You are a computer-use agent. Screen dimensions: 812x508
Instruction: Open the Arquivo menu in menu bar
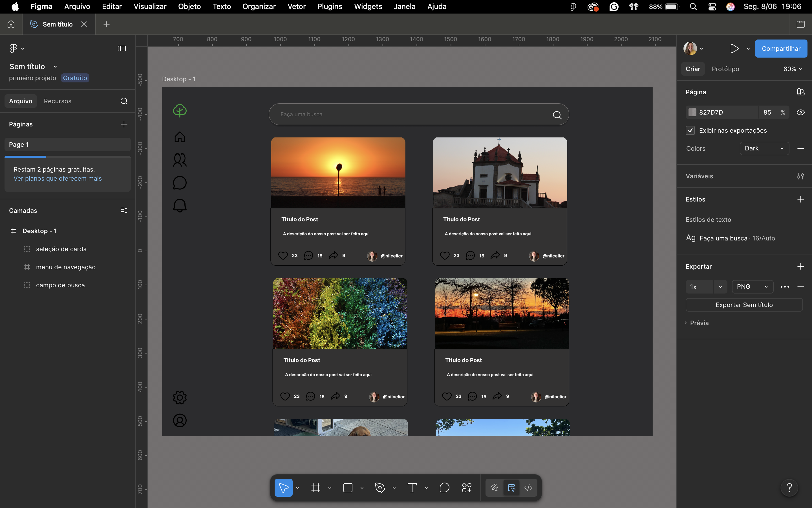77,6
